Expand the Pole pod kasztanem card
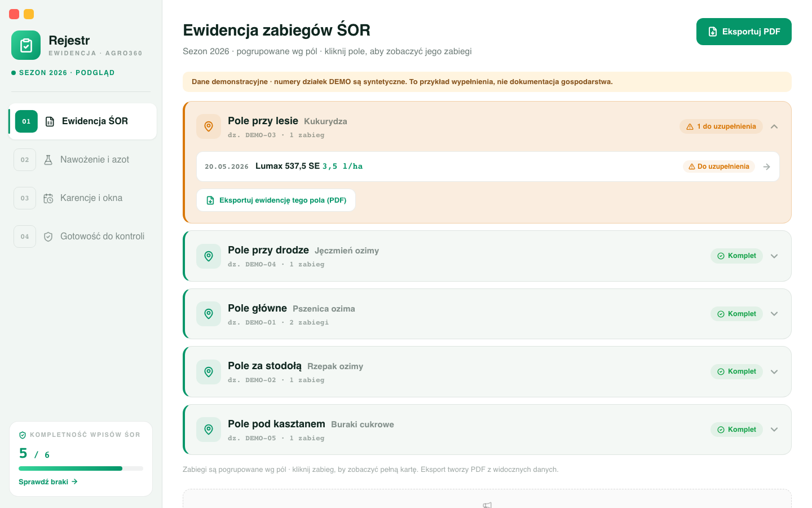 [774, 430]
